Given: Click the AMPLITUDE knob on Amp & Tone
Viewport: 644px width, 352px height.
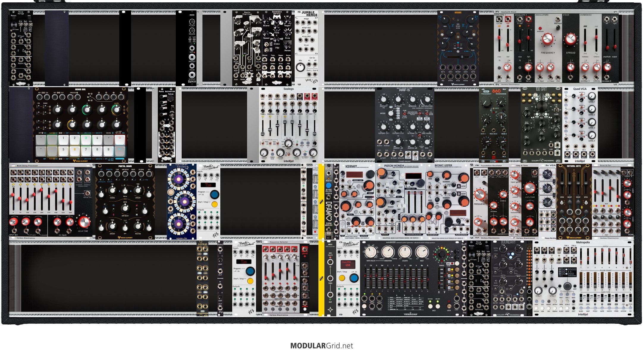Looking at the screenshot, I should (x=530, y=188).
